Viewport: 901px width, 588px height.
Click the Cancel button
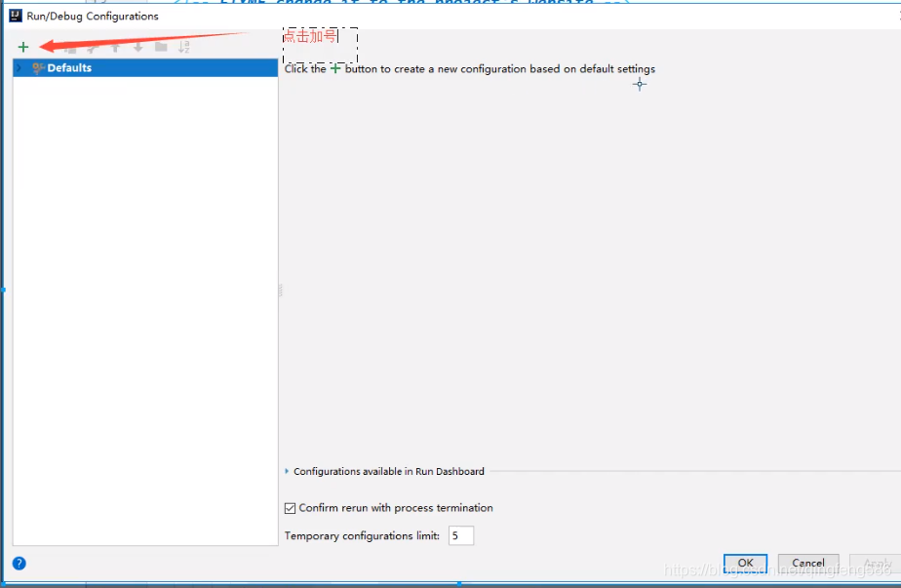(x=808, y=563)
